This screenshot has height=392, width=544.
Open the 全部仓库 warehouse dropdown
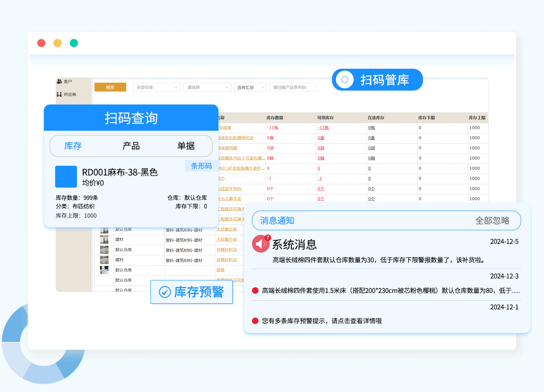coord(156,87)
